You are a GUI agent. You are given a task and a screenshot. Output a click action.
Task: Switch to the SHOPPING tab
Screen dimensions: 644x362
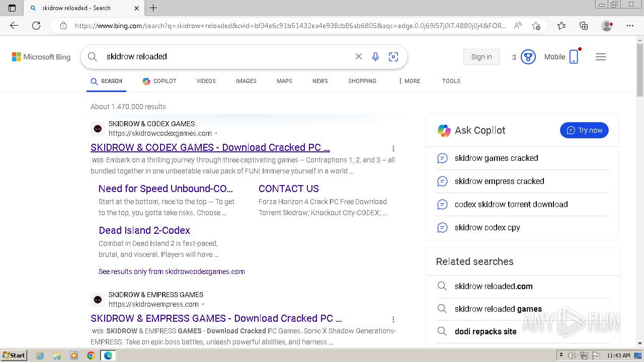(362, 81)
